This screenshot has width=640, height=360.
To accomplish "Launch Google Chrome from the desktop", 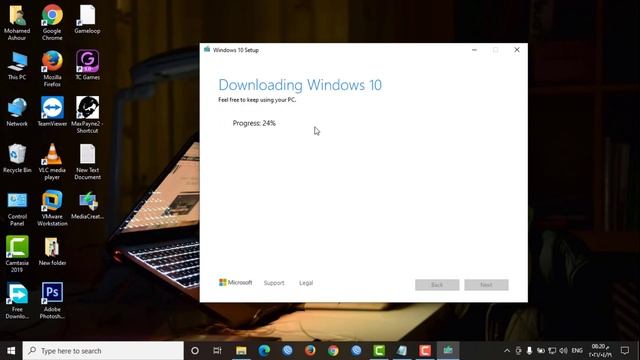I will click(52, 22).
